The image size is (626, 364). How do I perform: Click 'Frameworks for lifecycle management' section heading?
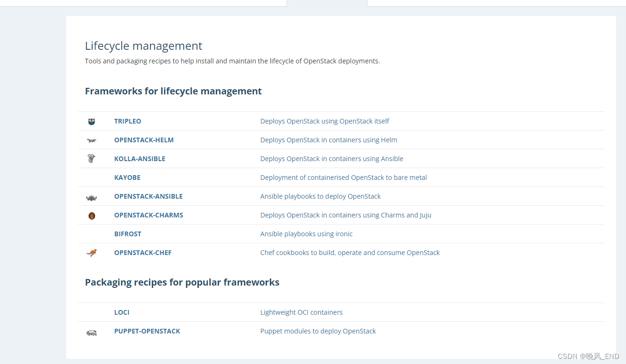[x=173, y=91]
